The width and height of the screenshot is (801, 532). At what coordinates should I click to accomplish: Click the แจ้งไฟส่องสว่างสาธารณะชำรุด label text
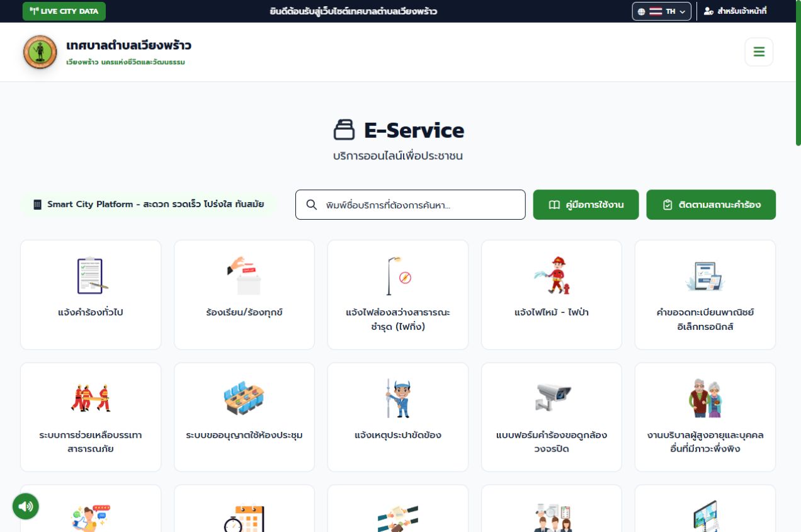[x=398, y=319]
